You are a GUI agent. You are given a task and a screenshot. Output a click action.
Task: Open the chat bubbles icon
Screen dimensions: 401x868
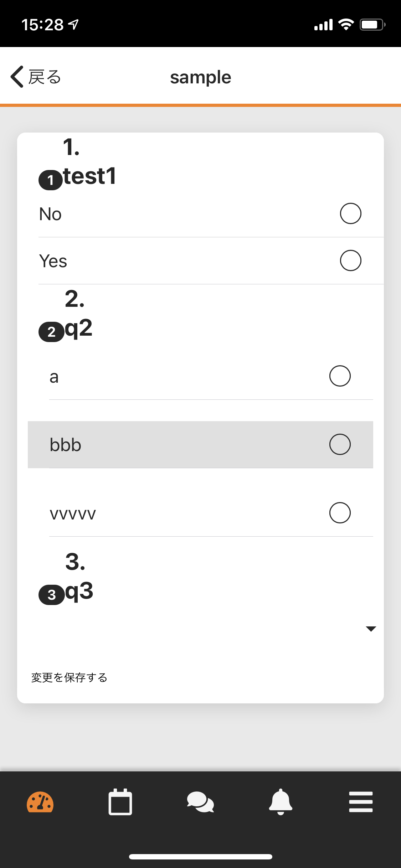[x=200, y=802]
